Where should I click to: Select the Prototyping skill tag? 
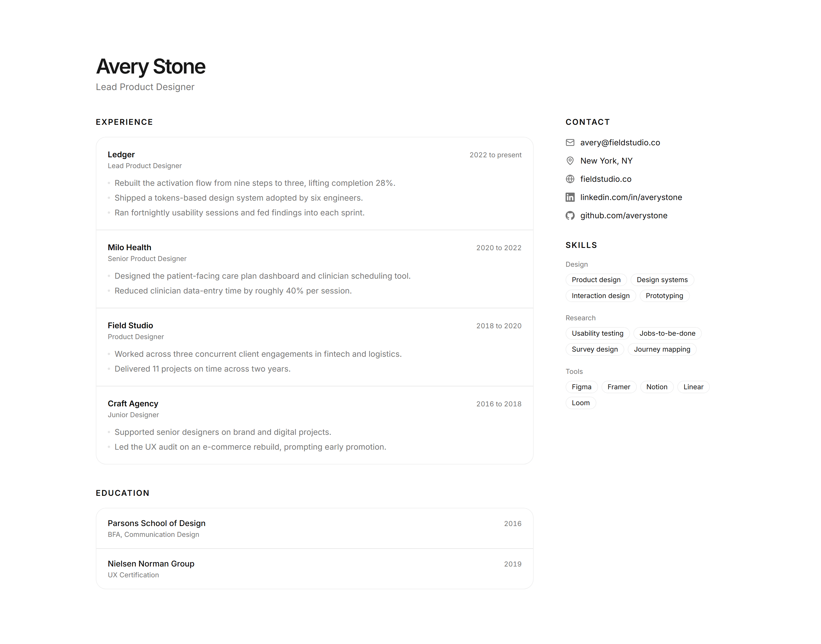(664, 295)
